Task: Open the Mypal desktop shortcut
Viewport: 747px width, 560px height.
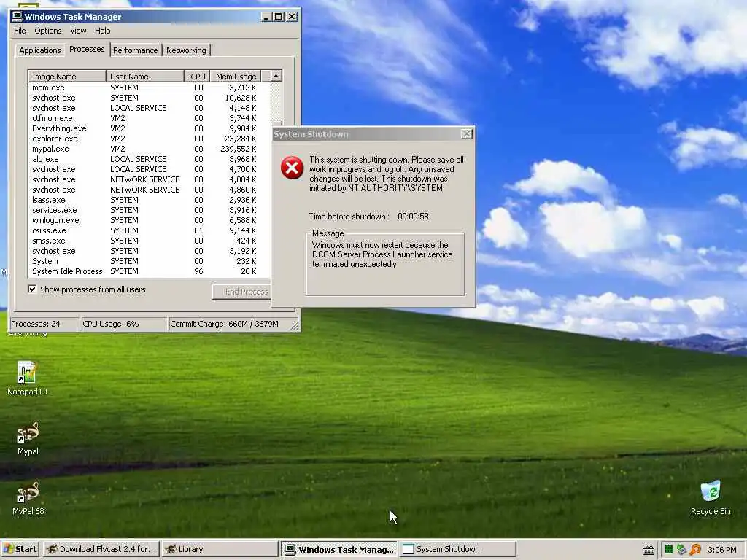Action: pos(28,438)
